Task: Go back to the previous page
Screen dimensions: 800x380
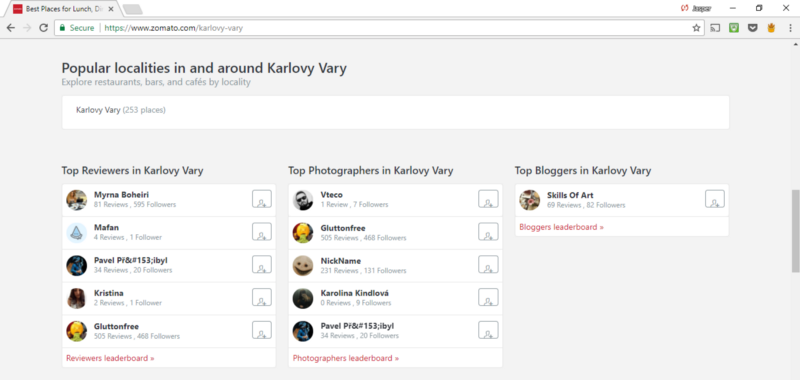Action: coord(11,28)
